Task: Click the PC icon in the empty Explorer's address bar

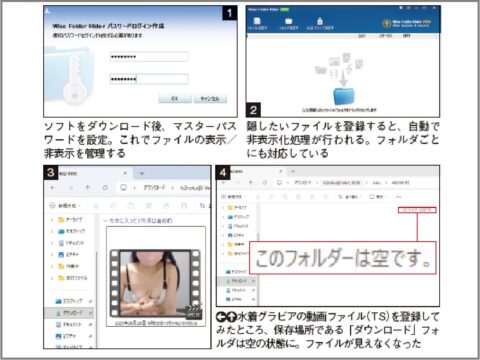Action: pos(279,182)
